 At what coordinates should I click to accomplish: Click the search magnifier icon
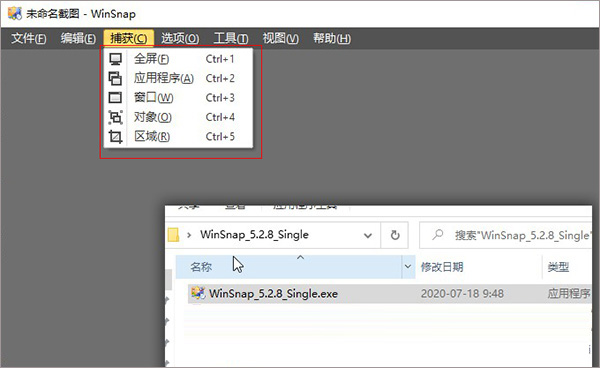click(x=437, y=234)
